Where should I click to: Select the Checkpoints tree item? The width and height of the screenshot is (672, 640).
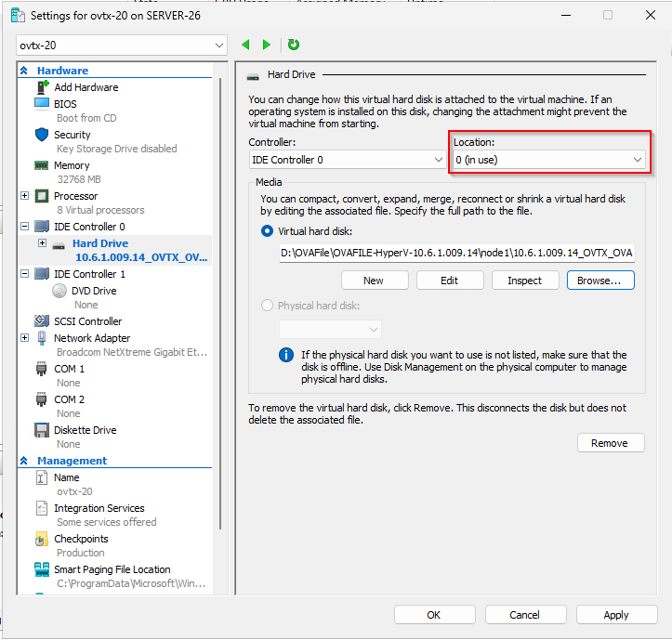81,539
